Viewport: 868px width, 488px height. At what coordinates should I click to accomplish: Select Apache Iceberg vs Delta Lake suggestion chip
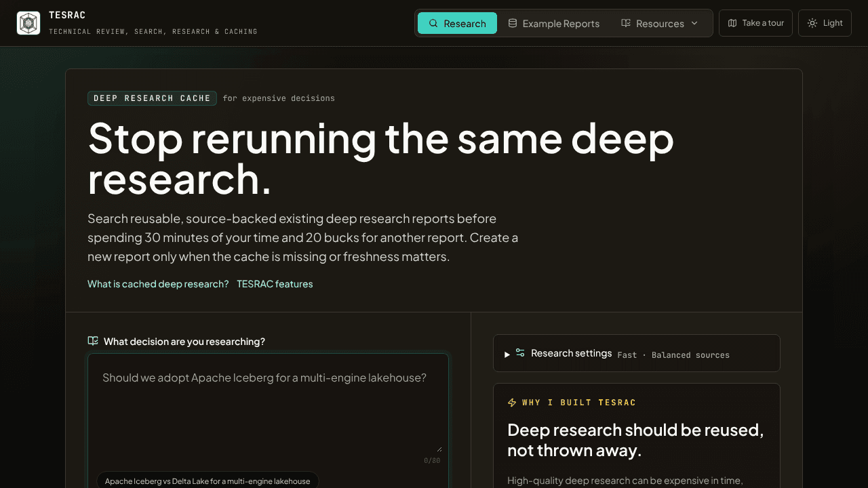(x=208, y=481)
